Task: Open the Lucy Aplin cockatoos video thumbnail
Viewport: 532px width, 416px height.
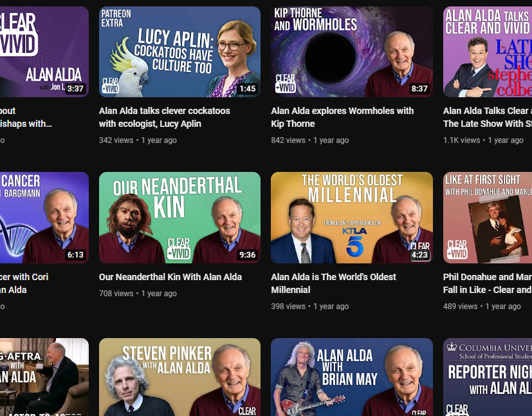Action: [180, 52]
